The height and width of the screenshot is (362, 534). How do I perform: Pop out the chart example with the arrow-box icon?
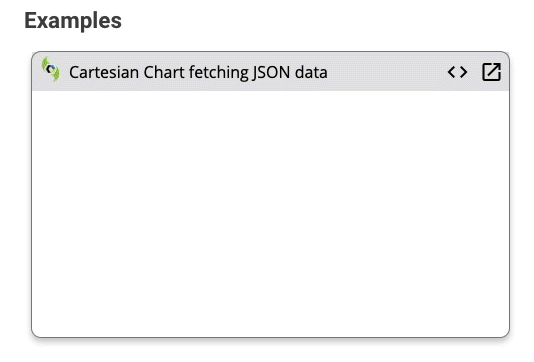(491, 72)
